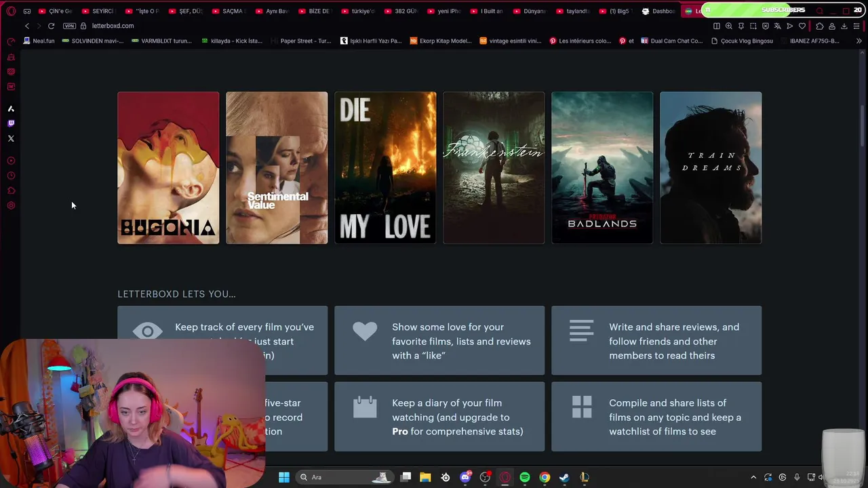Click the grid icon on the lists card
Image resolution: width=868 pixels, height=488 pixels.
pyautogui.click(x=582, y=407)
